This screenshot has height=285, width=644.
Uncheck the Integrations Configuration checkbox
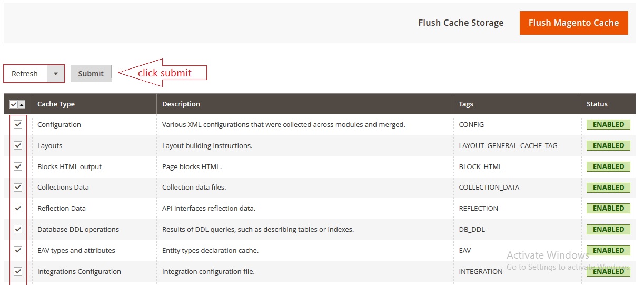(x=18, y=271)
